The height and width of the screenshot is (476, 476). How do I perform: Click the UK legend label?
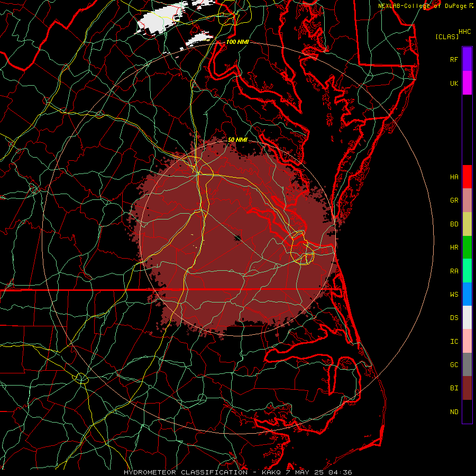coord(454,84)
